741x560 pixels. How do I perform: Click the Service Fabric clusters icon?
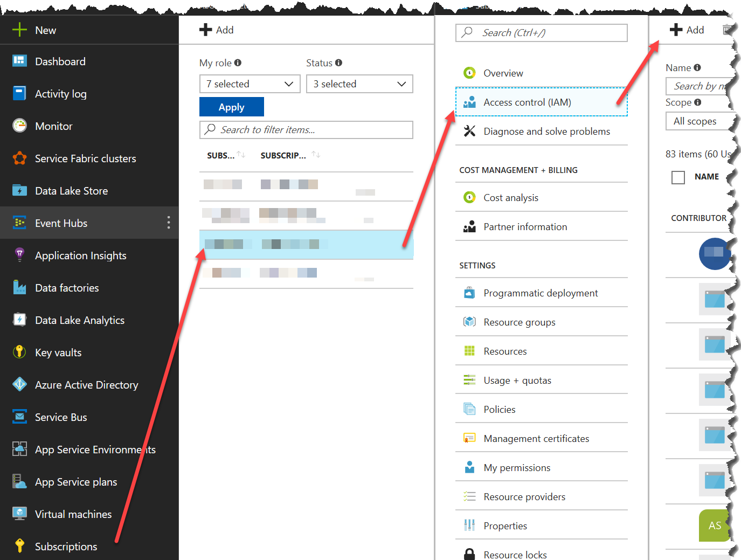coord(19,158)
